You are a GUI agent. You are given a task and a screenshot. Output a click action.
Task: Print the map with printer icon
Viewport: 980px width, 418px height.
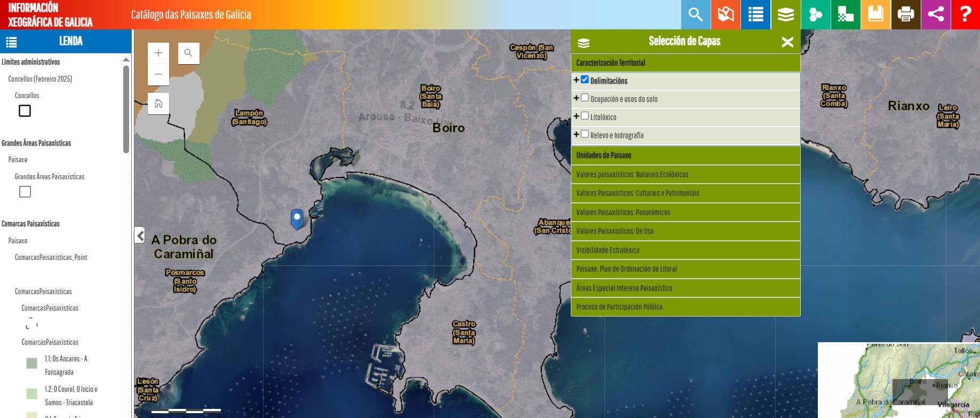(x=905, y=14)
